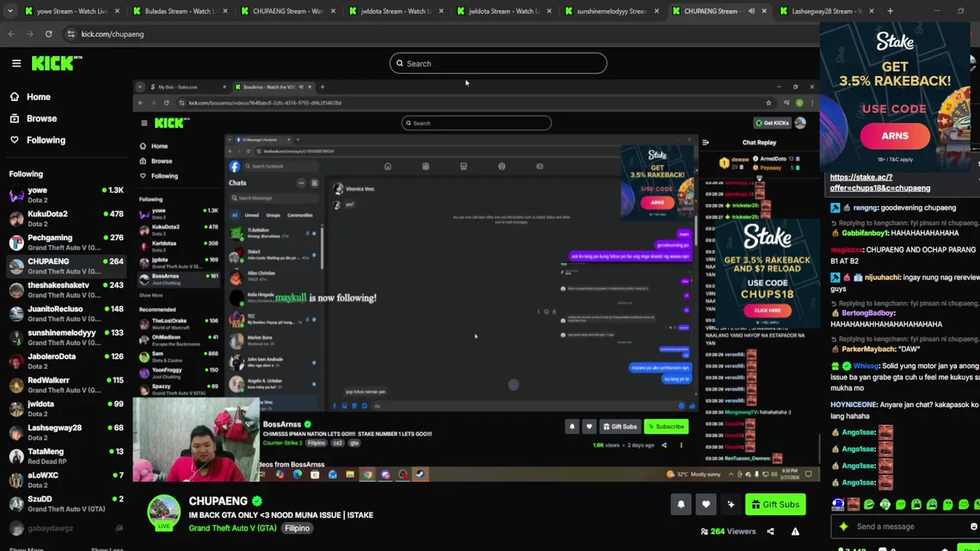The width and height of the screenshot is (980, 551).
Task: Click the Browse icon in sidebar
Action: pyautogui.click(x=14, y=119)
